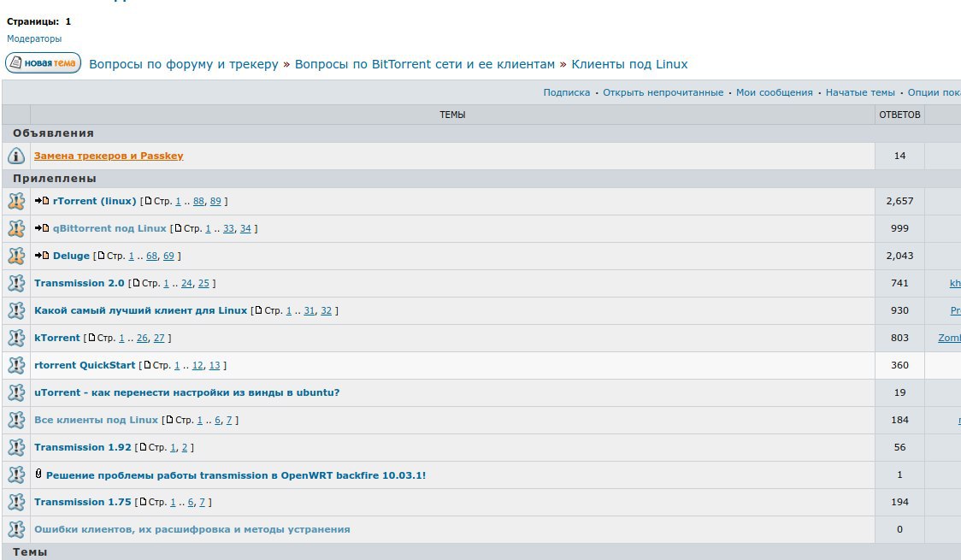Click sticky icon for Ошибки клиентов topic
The height and width of the screenshot is (560, 961).
[x=16, y=529]
